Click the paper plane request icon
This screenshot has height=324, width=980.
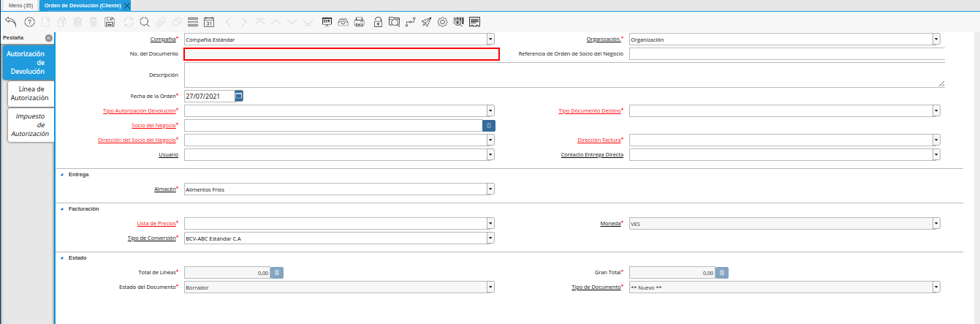coord(426,22)
